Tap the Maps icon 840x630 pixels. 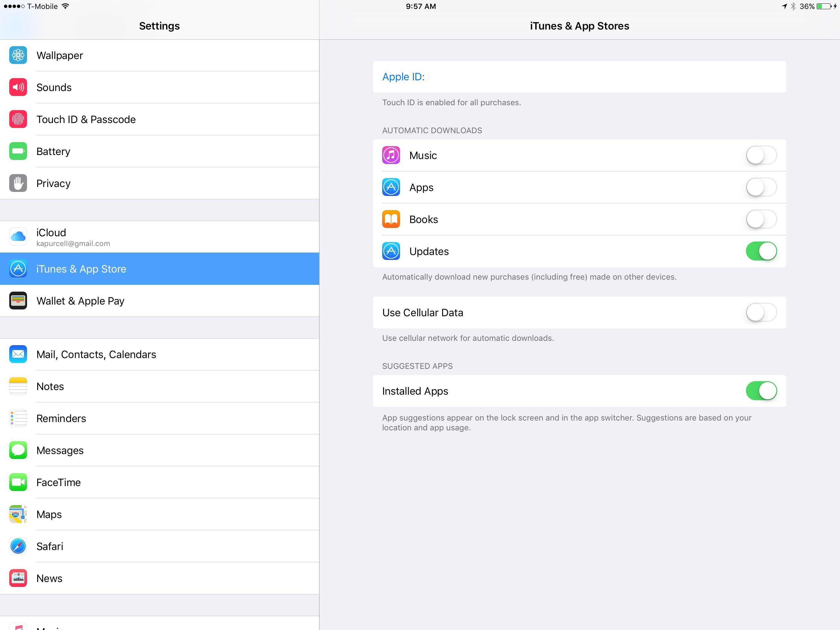18,514
